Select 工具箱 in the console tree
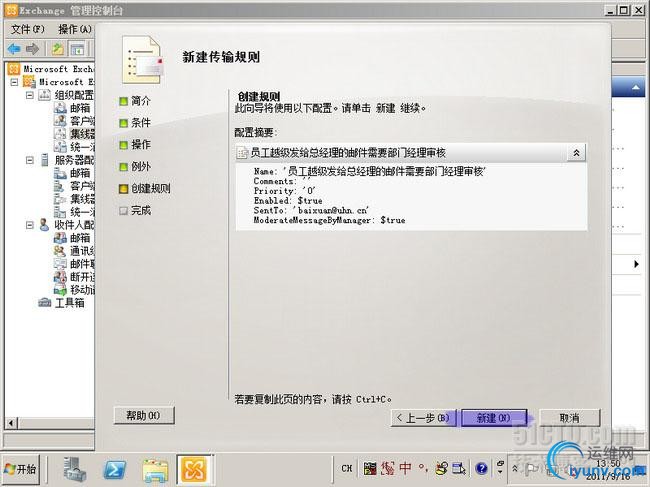 [69, 303]
